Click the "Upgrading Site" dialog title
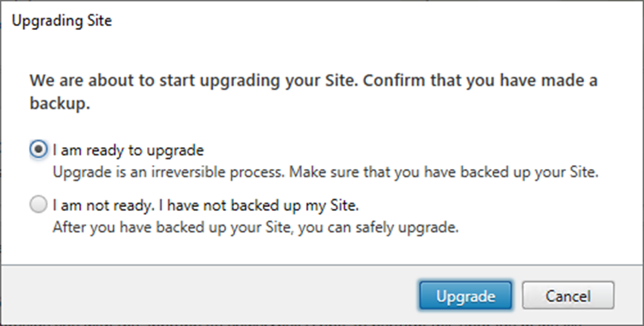 pos(62,20)
